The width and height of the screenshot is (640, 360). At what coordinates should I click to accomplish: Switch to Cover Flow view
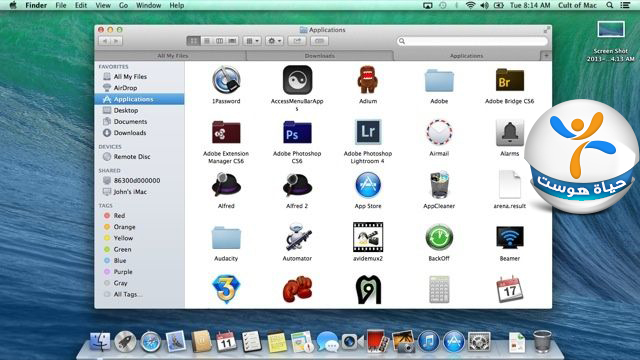coord(232,41)
